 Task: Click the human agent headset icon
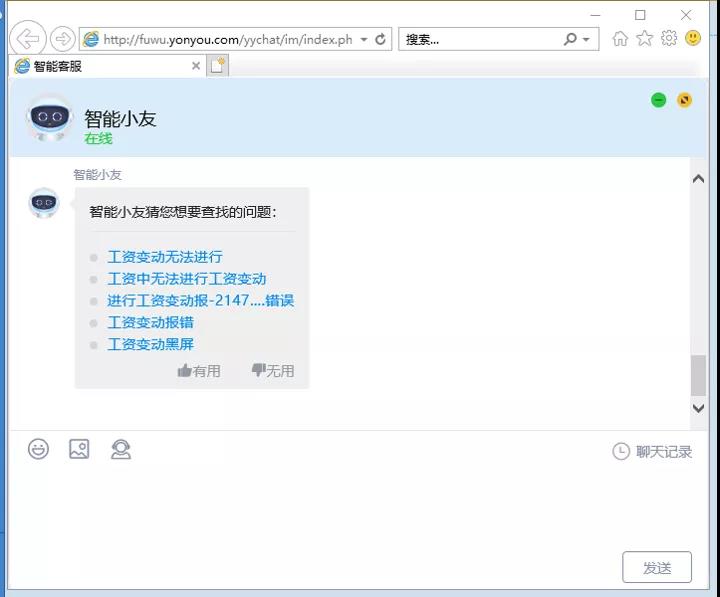[x=121, y=450]
